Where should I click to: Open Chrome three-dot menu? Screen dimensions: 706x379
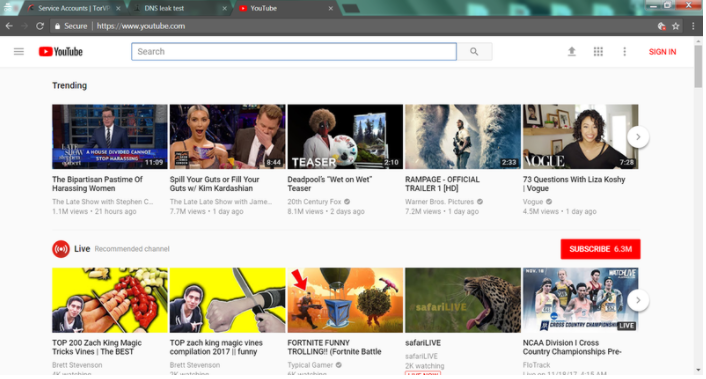(693, 26)
